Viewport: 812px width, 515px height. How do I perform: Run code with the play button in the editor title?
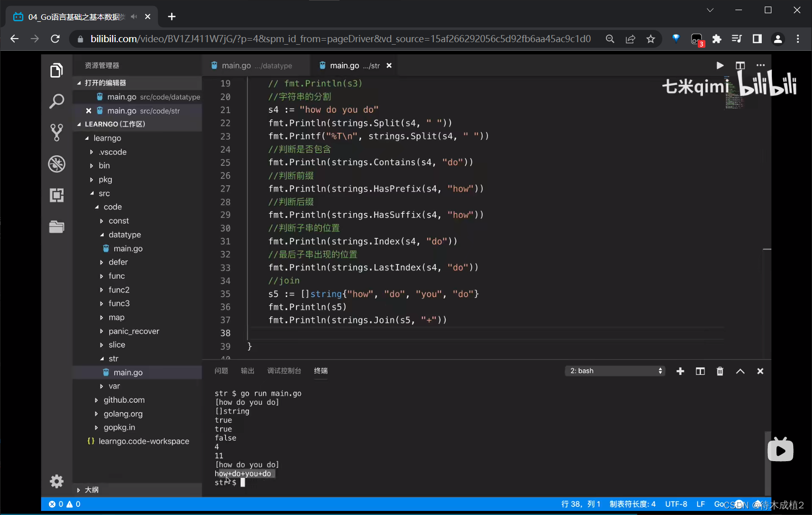pyautogui.click(x=720, y=66)
